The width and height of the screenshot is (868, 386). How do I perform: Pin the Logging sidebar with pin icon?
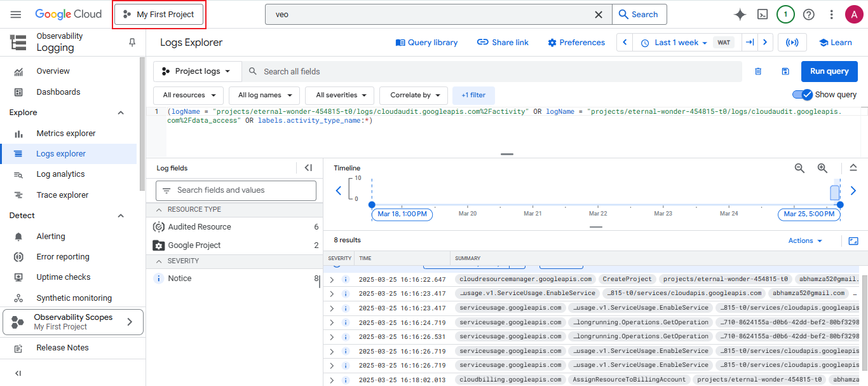point(132,42)
